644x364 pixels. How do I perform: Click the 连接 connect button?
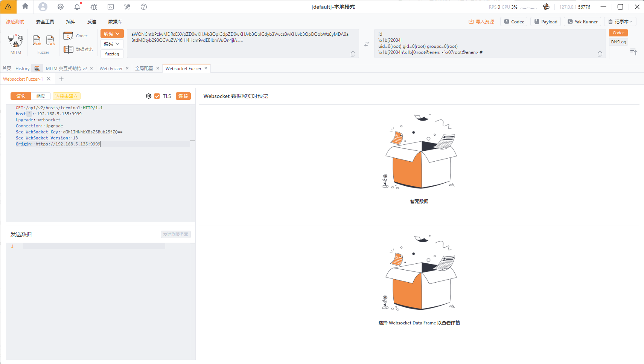(183, 96)
